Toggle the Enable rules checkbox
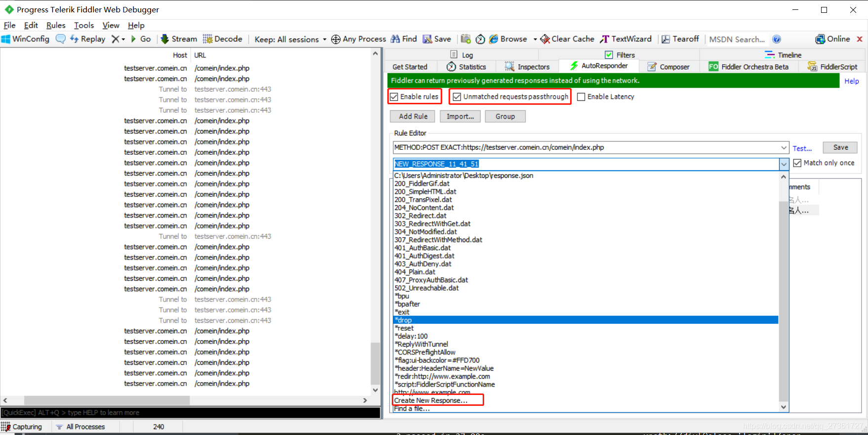This screenshot has height=435, width=868. (x=394, y=97)
